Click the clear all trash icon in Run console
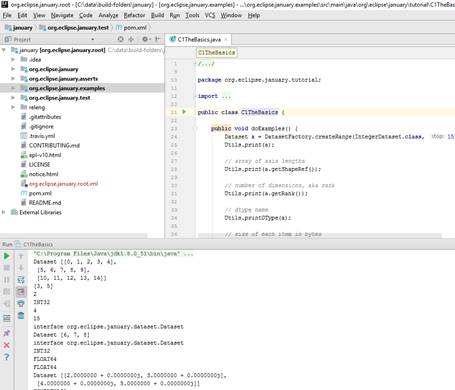455x390 pixels. coord(21,315)
